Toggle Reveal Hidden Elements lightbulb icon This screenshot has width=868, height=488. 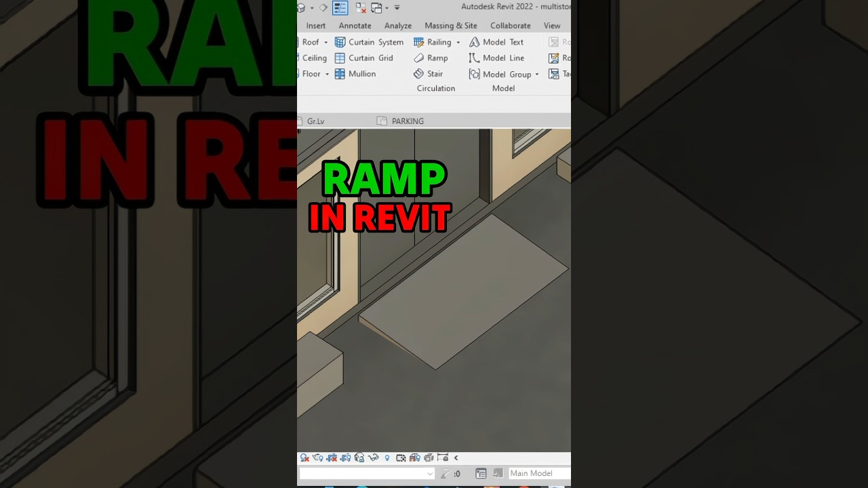[387, 457]
